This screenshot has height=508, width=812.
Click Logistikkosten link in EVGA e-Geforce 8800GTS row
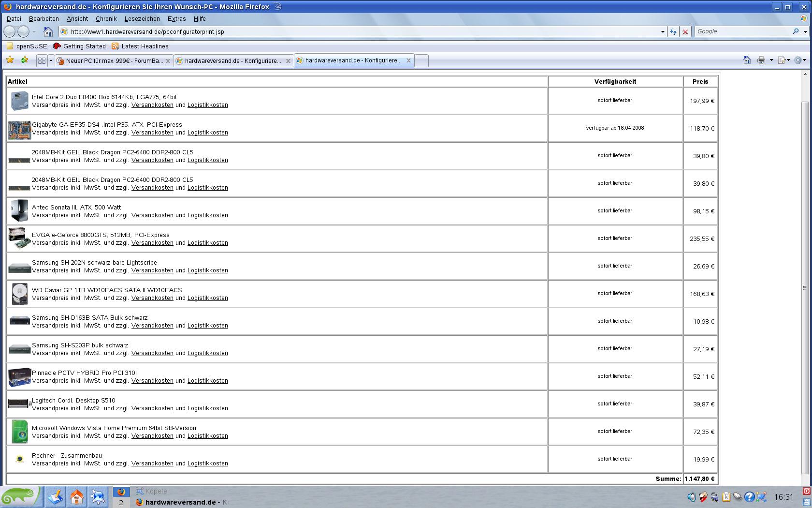208,243
